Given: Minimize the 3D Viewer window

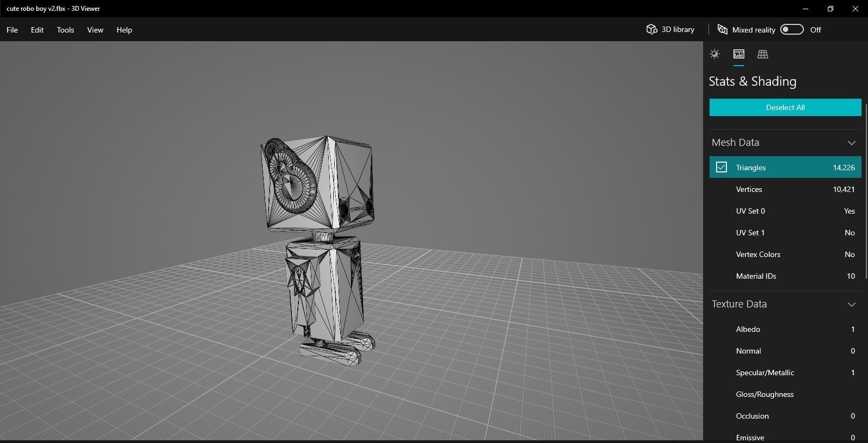Looking at the screenshot, I should click(x=806, y=9).
